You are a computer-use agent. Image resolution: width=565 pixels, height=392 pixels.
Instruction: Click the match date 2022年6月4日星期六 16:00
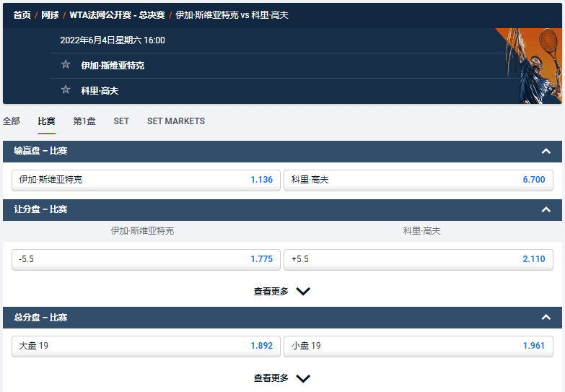(113, 40)
